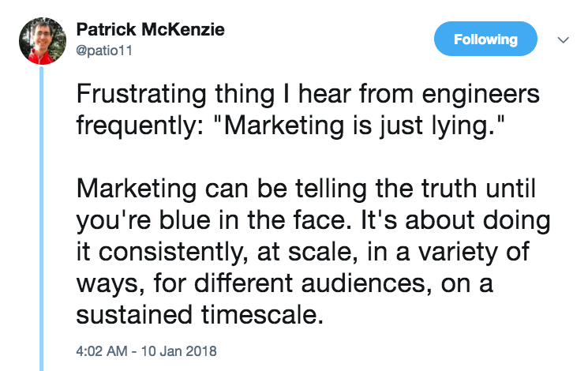
Task: Click the words "sustained timescale"
Action: click(x=200, y=314)
